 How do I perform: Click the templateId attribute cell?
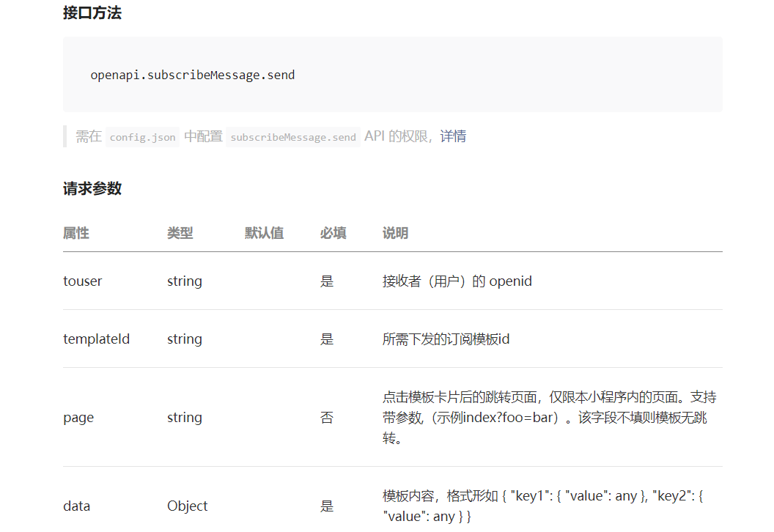coord(96,339)
